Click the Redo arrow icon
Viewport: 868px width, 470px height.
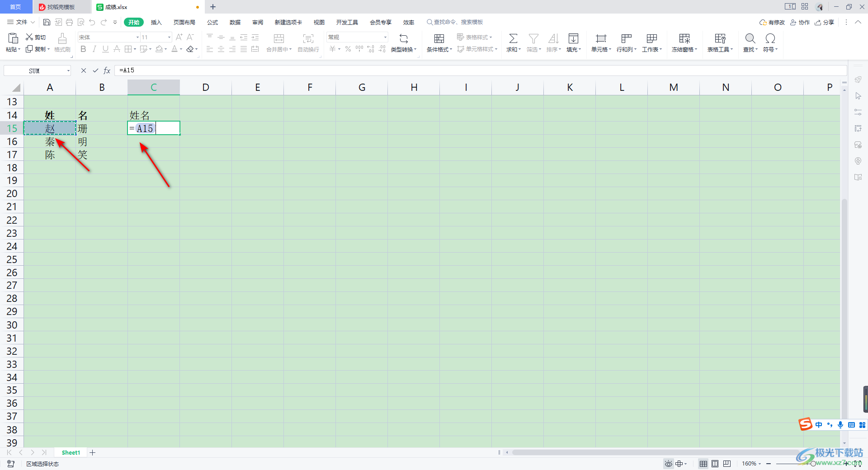pyautogui.click(x=104, y=22)
